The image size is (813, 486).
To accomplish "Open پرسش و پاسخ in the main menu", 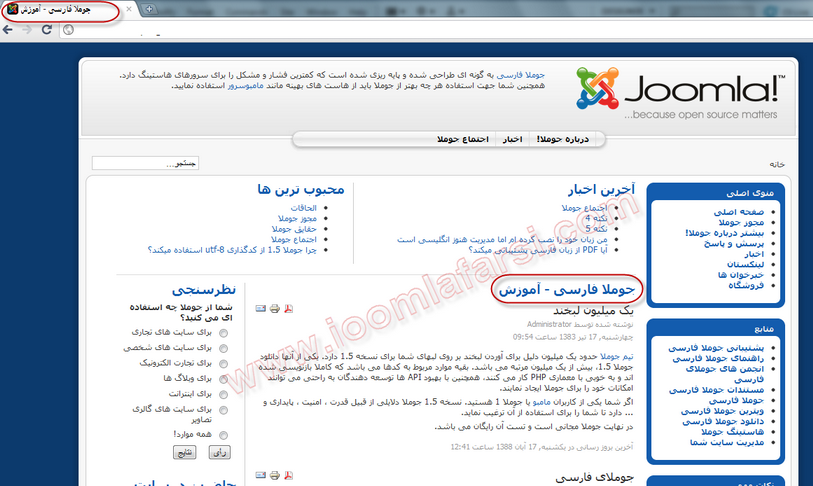I will [x=734, y=243].
